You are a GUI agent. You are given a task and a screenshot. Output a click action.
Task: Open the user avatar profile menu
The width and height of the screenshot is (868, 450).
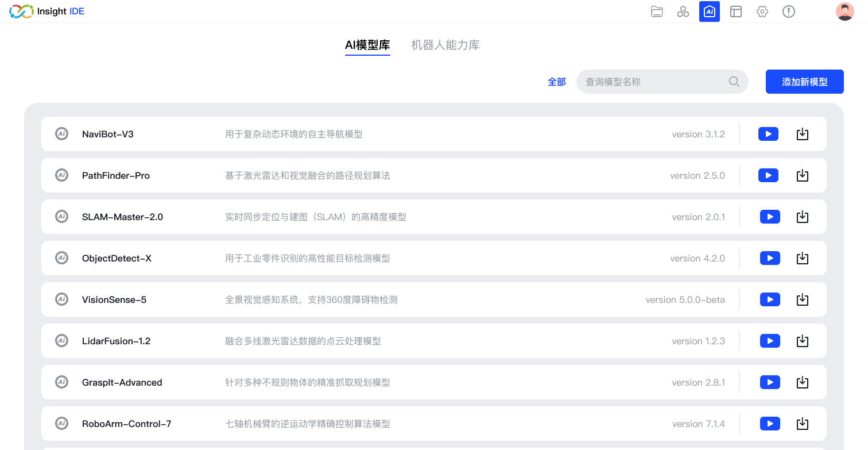tap(844, 11)
